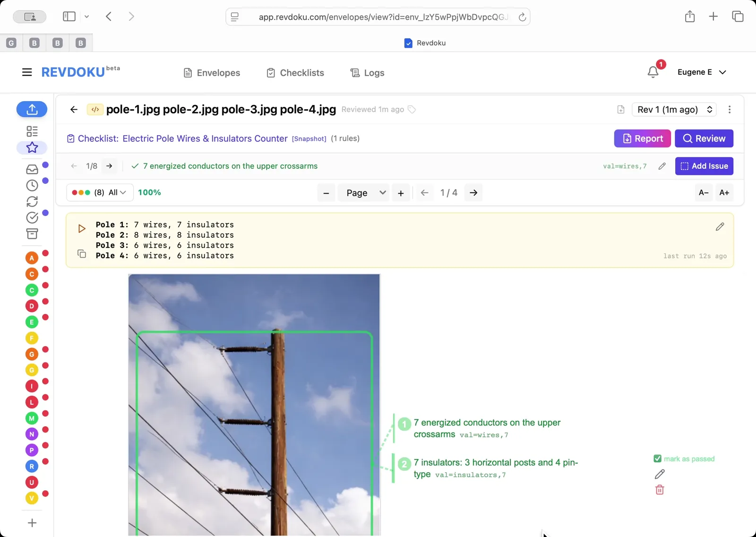Viewport: 756px width, 537px height.
Task: Run the checklist via the play icon
Action: (81, 228)
